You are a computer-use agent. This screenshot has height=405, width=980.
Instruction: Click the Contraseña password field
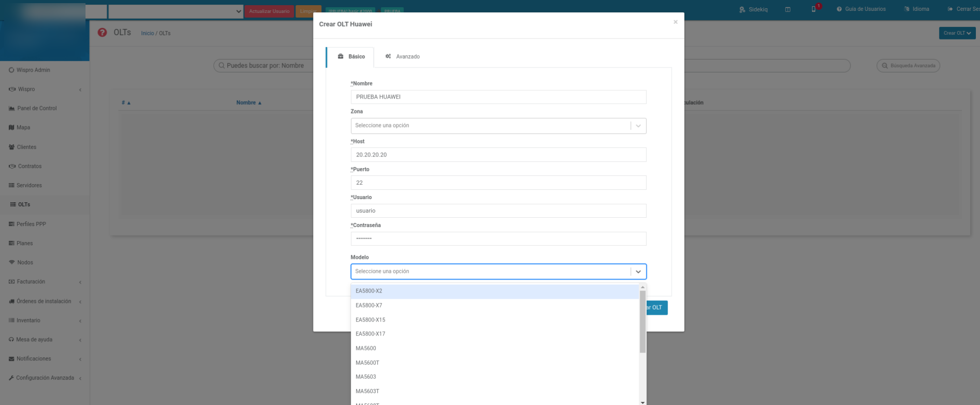click(499, 239)
